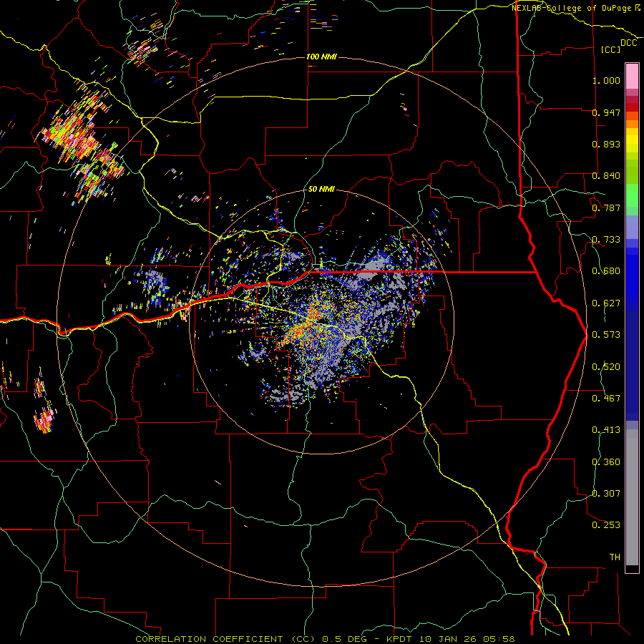Pick the bright green color bar segment
Image resolution: width=644 pixels, height=644 pixels.
point(632,195)
